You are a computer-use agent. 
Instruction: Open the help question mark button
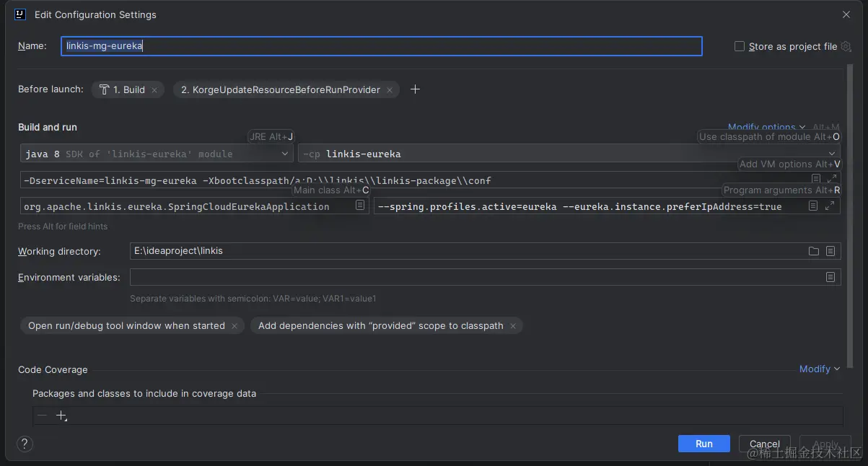[x=25, y=444]
